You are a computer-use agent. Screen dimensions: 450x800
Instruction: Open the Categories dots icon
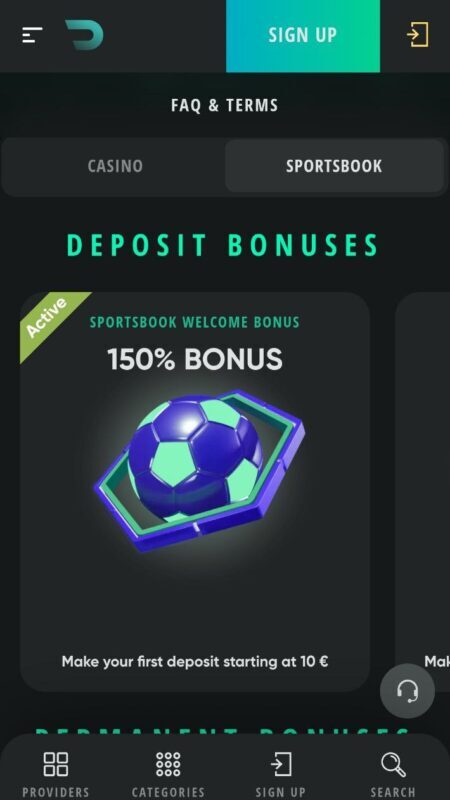click(x=168, y=764)
